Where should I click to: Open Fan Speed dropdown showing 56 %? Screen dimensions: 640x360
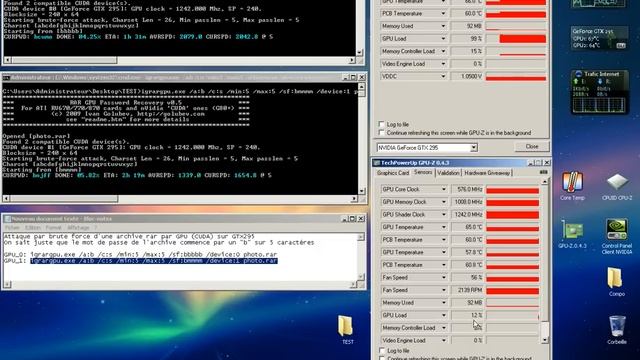[x=444, y=278]
